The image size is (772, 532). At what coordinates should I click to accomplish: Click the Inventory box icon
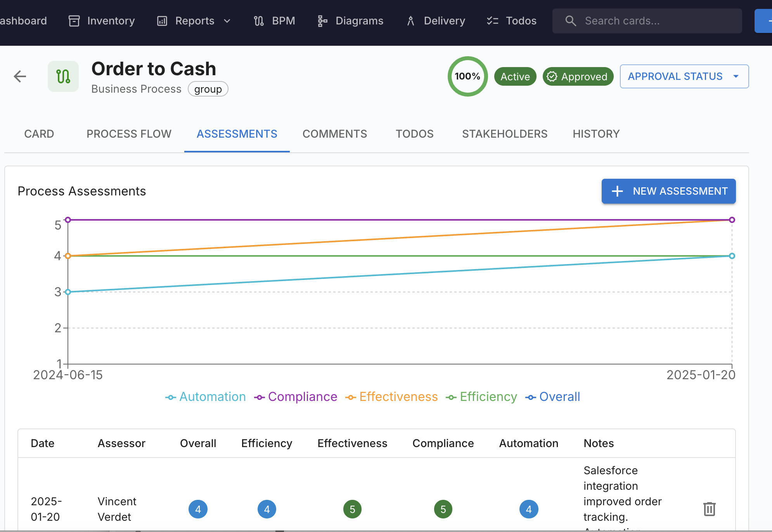click(x=74, y=21)
